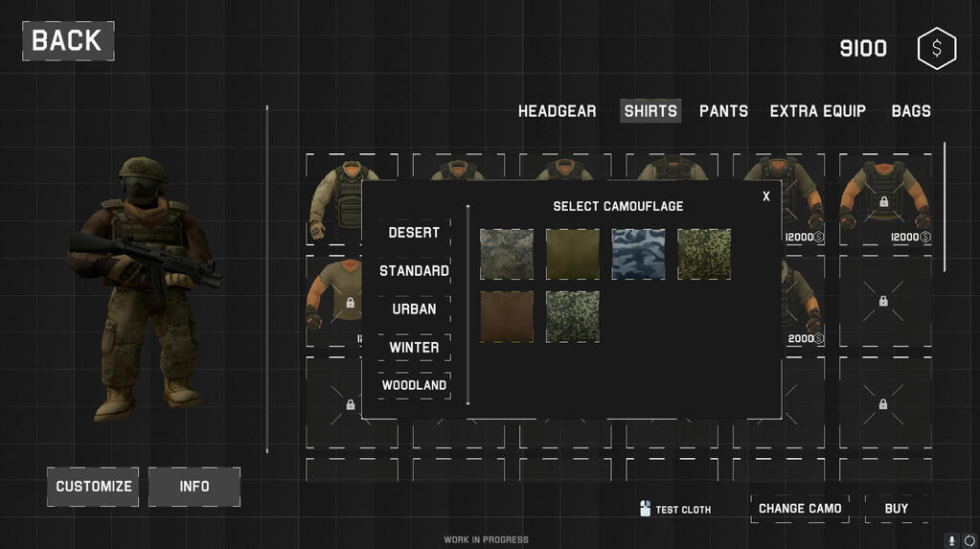Click the BUY button
The width and height of the screenshot is (980, 549).
click(897, 509)
